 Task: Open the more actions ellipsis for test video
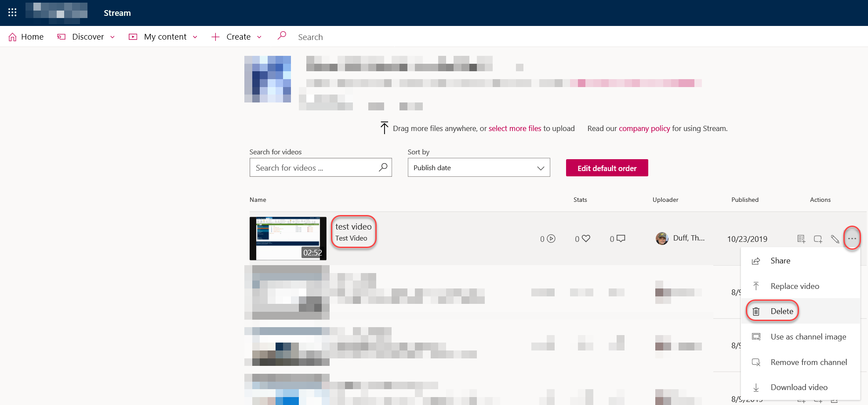click(x=852, y=238)
